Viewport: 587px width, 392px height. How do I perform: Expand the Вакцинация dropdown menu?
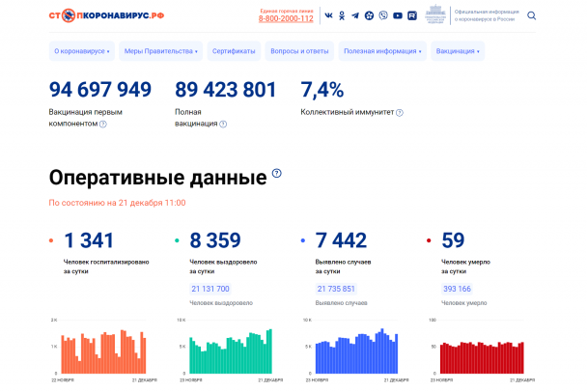457,50
